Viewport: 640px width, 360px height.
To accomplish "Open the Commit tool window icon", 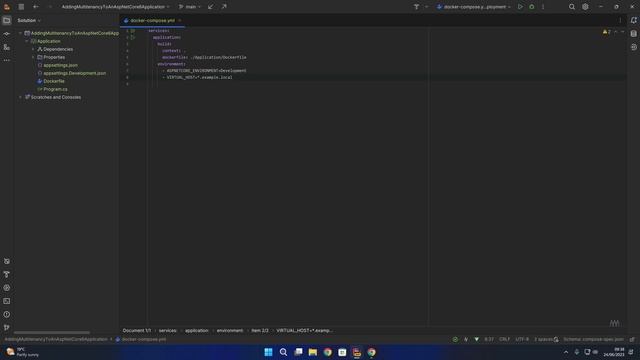I will pyautogui.click(x=7, y=34).
